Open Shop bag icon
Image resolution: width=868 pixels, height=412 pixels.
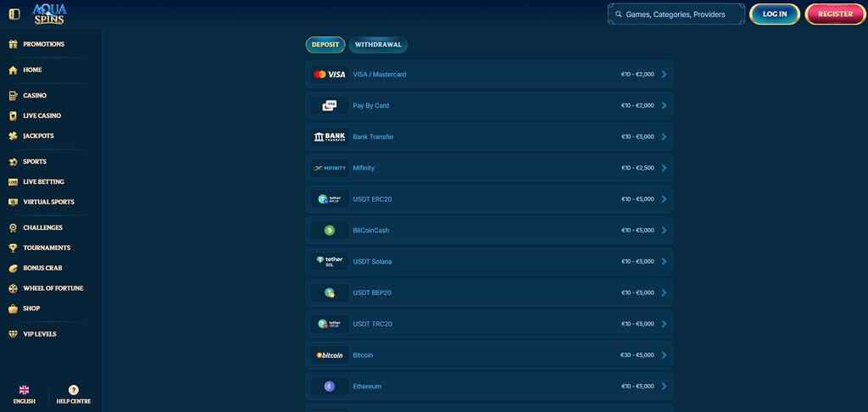(x=14, y=309)
